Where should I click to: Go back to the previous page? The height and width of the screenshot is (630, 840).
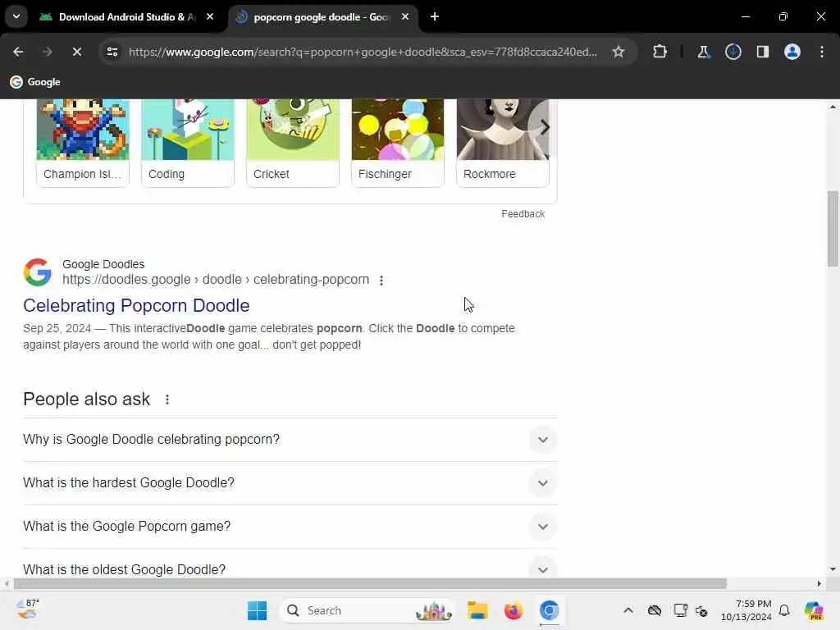pyautogui.click(x=18, y=52)
